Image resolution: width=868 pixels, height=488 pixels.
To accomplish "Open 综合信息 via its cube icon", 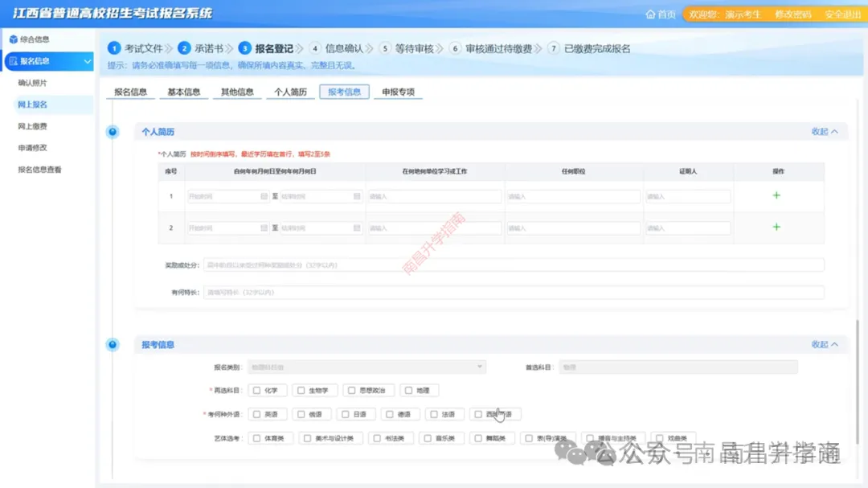I will point(14,39).
